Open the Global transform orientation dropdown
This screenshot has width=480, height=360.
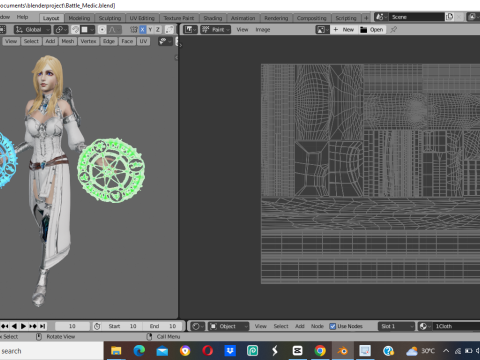[x=32, y=30]
